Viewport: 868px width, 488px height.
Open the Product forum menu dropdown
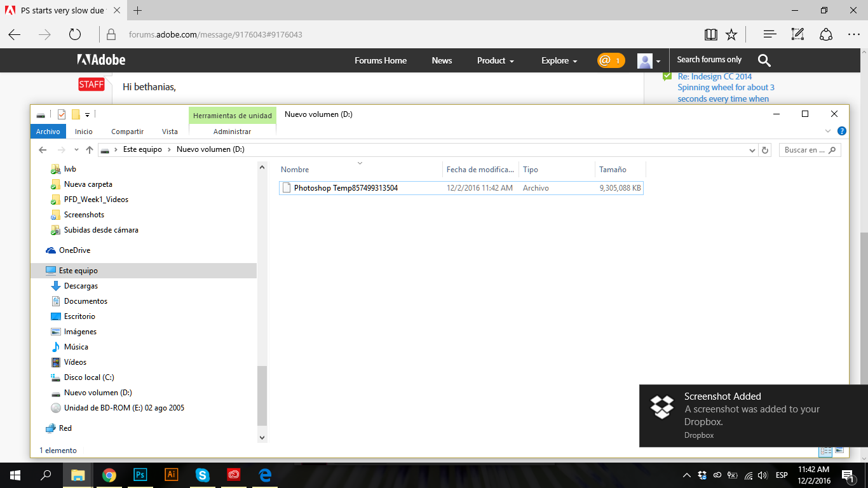click(x=495, y=60)
